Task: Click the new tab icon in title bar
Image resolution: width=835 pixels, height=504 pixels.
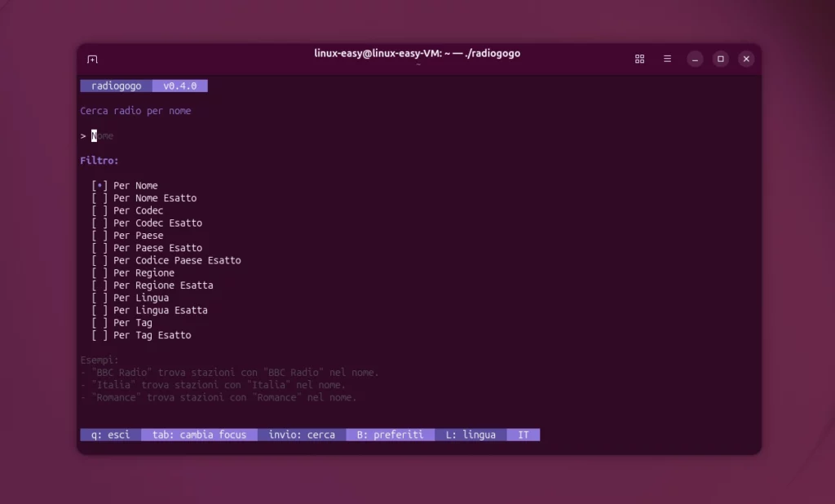Action: (92, 60)
